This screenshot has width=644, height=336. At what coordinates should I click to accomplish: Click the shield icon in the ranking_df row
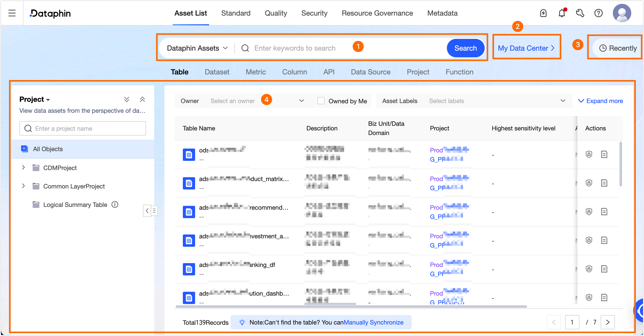[589, 269]
